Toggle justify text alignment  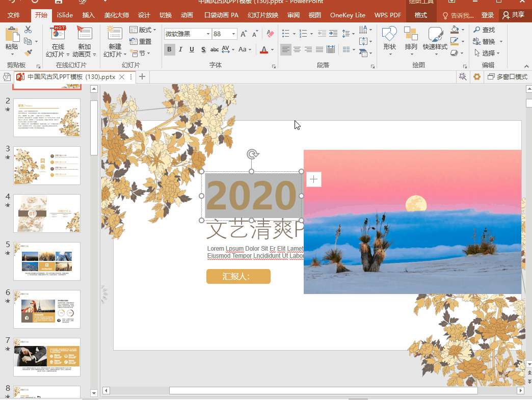(320, 50)
